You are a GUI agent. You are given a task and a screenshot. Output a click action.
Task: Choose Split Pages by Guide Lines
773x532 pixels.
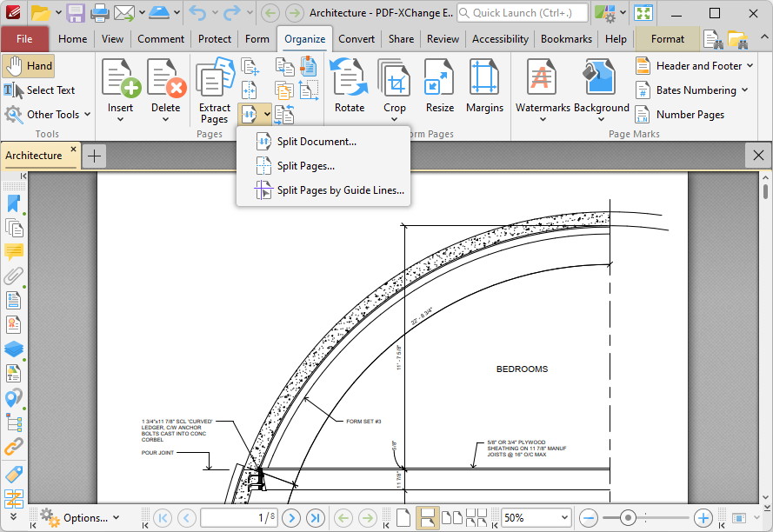(x=340, y=190)
